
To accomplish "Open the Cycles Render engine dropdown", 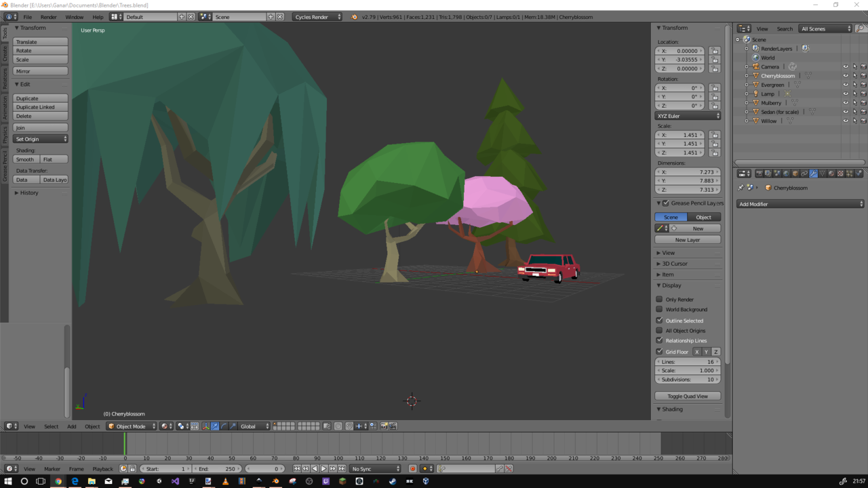I will tap(317, 17).
